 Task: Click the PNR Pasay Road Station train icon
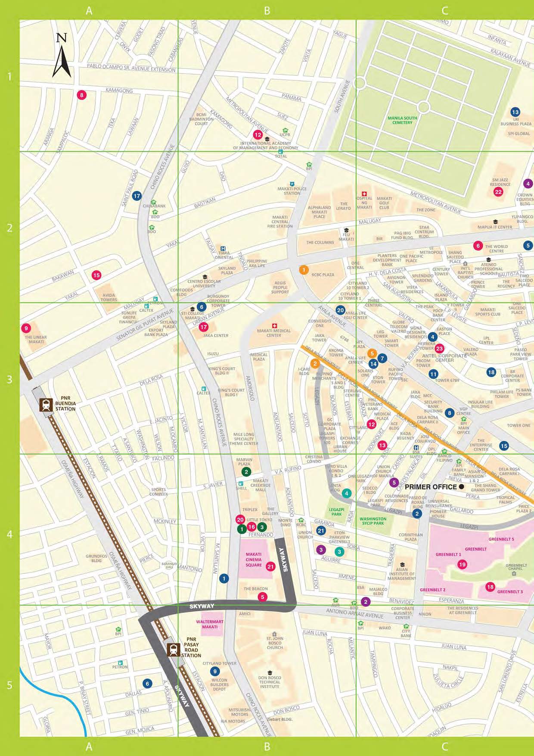174,650
